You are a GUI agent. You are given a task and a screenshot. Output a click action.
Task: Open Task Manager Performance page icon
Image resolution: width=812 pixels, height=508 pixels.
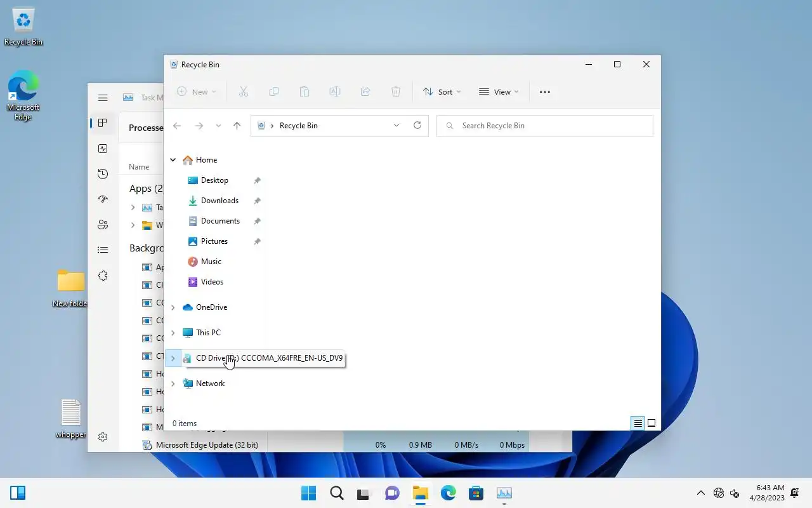pyautogui.click(x=103, y=149)
